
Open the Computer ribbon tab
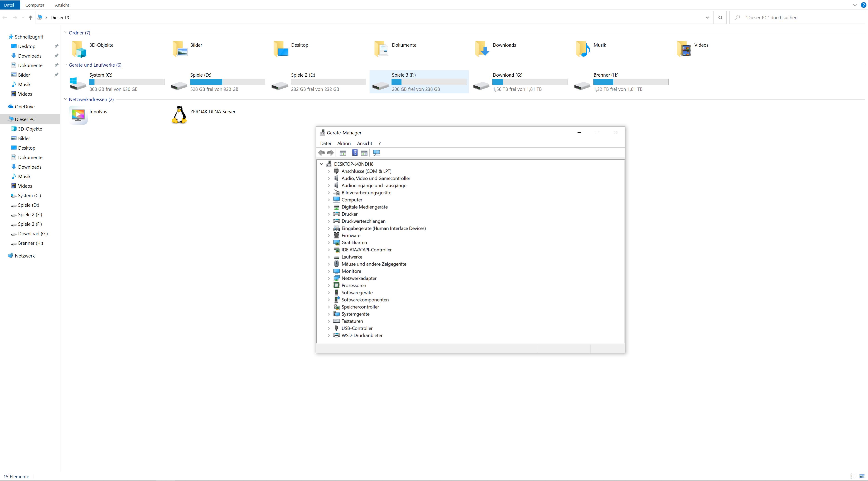click(35, 5)
